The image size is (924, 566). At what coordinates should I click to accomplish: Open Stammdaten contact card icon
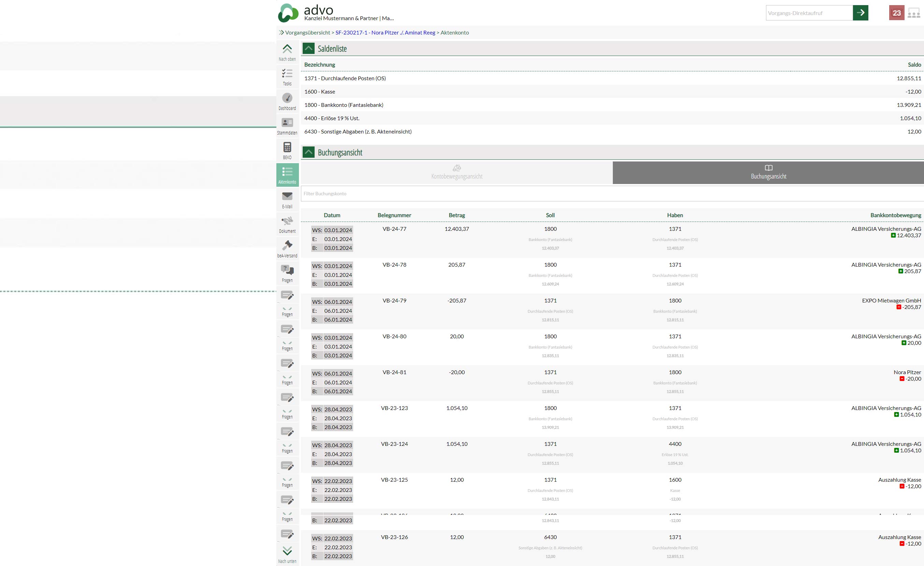287,123
